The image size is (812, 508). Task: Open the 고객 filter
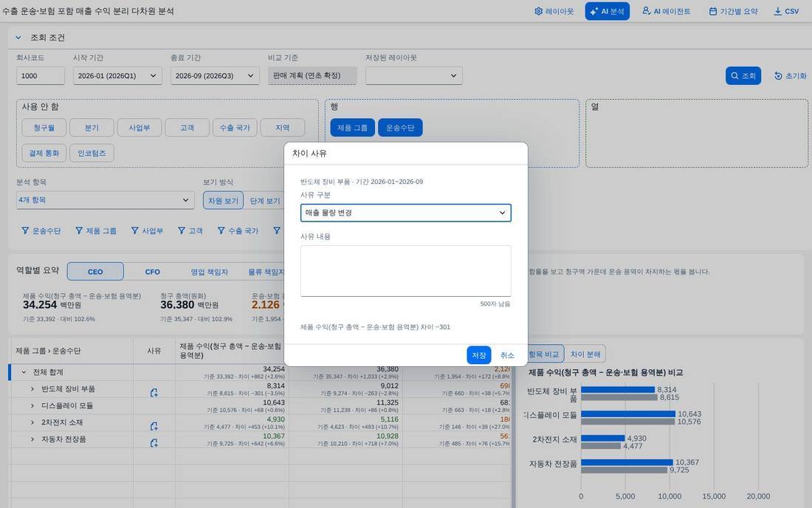click(x=190, y=230)
